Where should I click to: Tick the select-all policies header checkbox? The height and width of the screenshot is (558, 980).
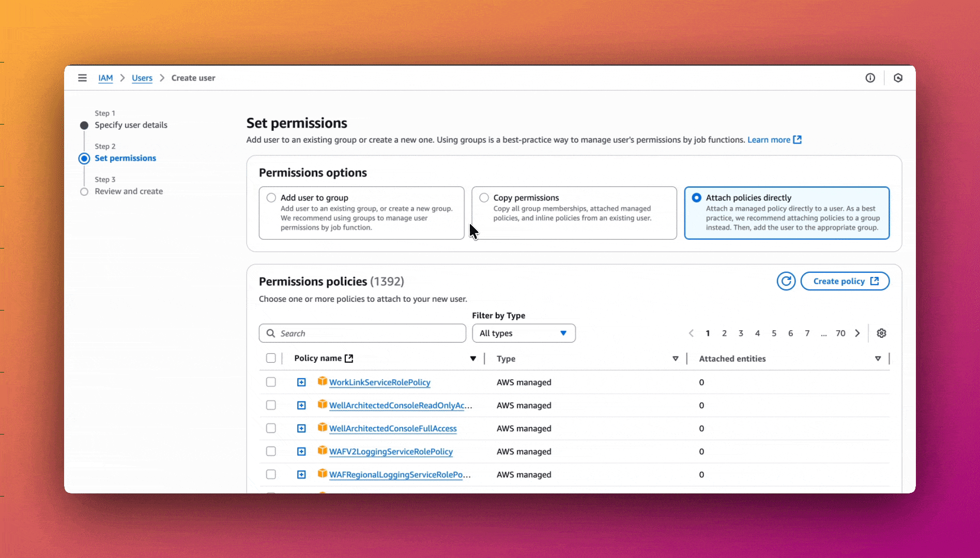271,358
